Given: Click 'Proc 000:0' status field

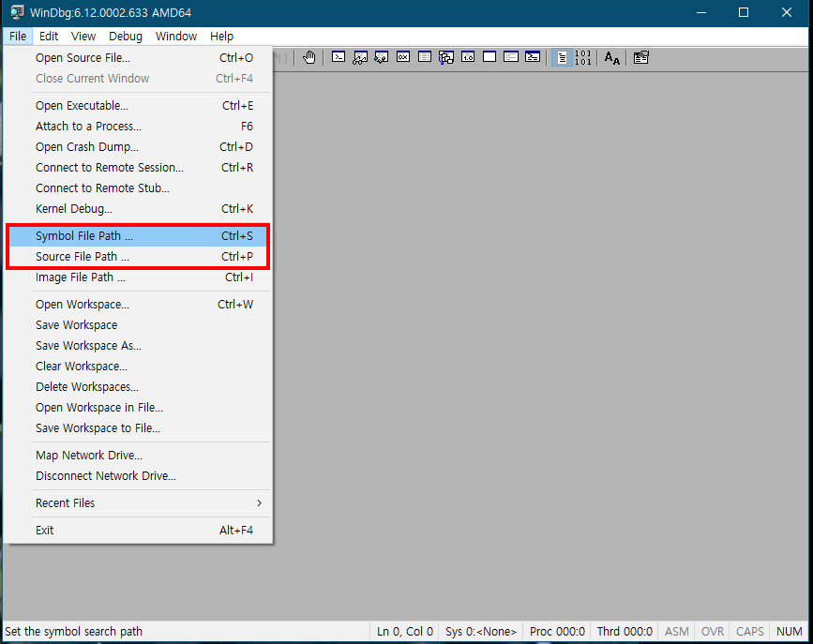Looking at the screenshot, I should click(557, 632).
